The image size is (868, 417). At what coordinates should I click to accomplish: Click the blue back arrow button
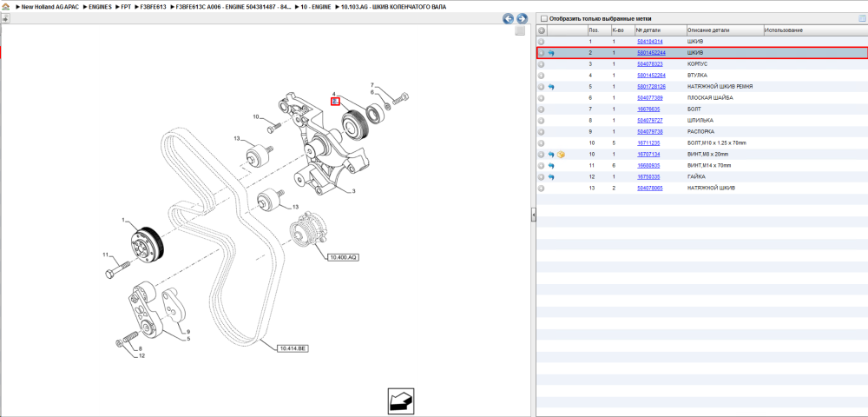coord(508,18)
